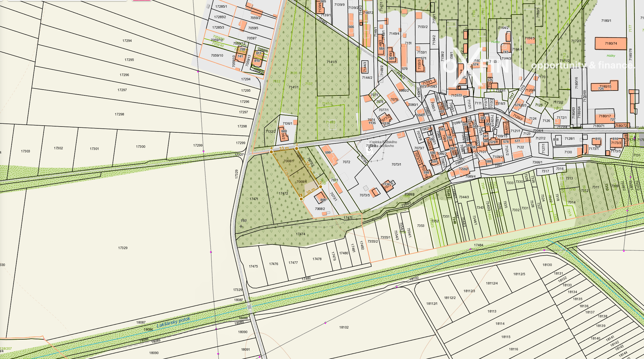Click the bridge symbol over Lakšársky potok

249,307
